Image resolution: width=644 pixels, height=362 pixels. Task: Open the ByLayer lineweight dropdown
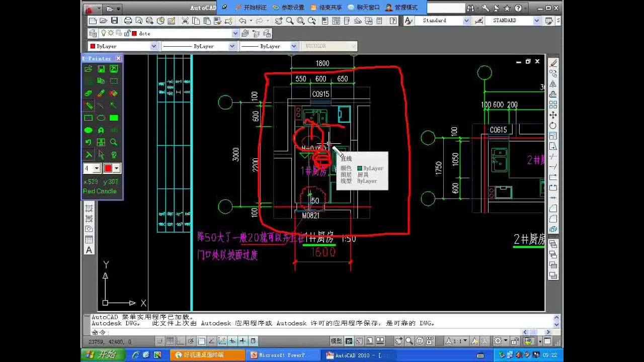point(293,46)
